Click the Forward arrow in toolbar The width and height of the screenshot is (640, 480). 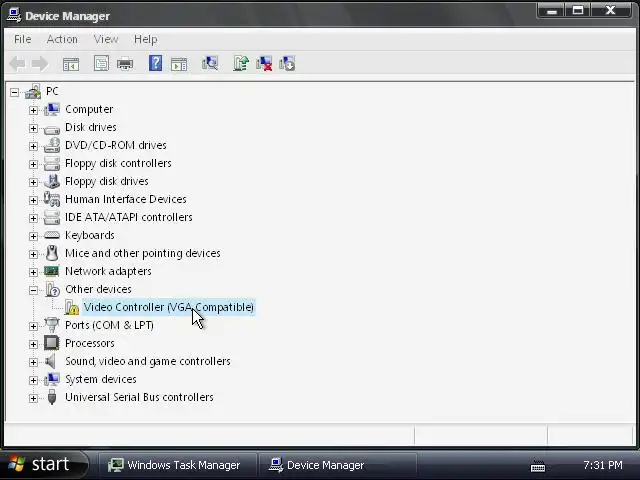click(x=40, y=64)
